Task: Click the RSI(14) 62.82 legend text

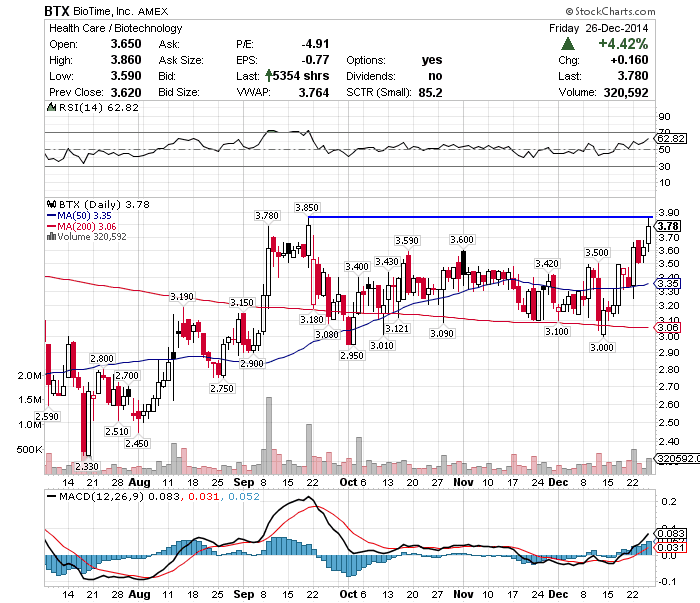Action: pos(99,108)
